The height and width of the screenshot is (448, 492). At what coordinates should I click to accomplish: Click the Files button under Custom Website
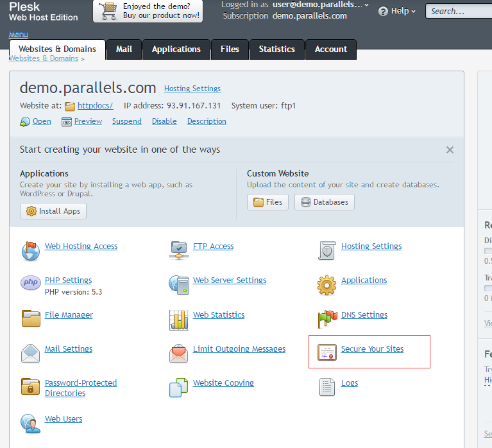point(267,202)
